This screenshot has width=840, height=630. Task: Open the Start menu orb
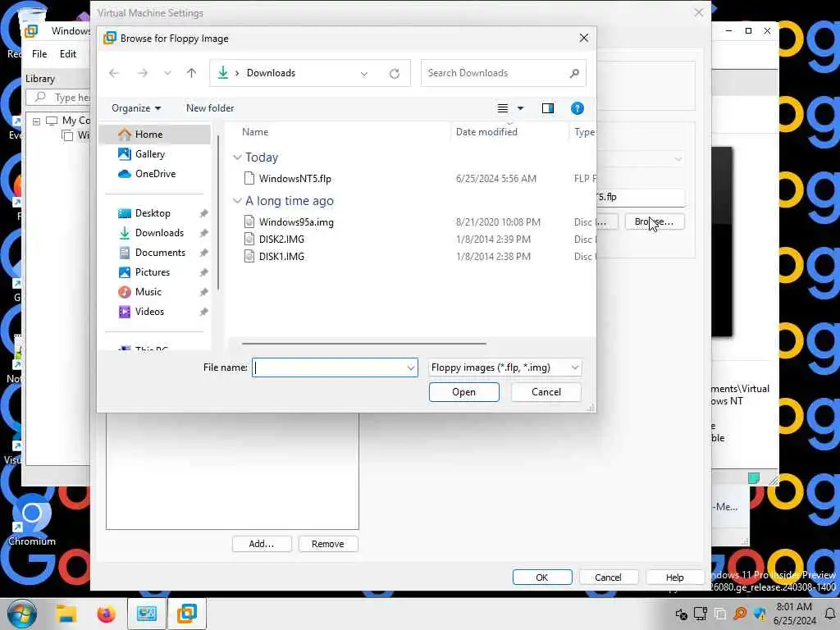[21, 614]
